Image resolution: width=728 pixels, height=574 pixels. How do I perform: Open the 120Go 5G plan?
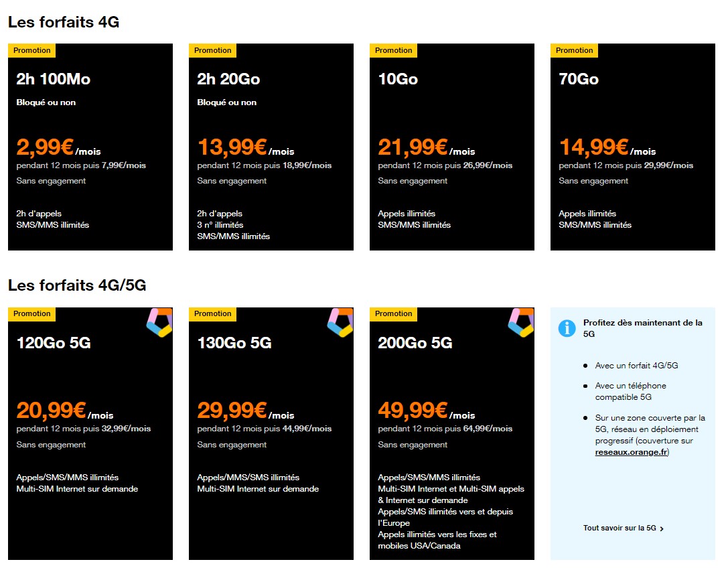pyautogui.click(x=54, y=343)
